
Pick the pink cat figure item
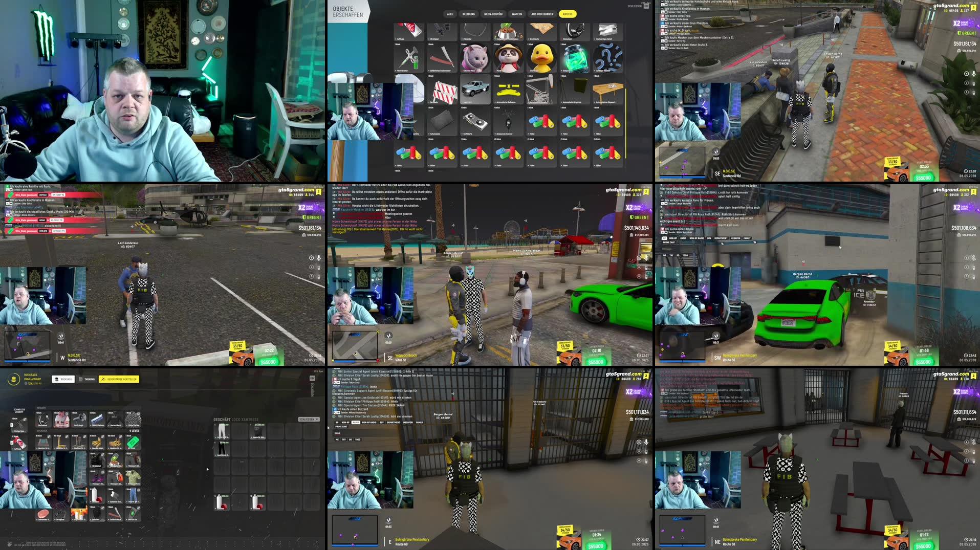475,59
